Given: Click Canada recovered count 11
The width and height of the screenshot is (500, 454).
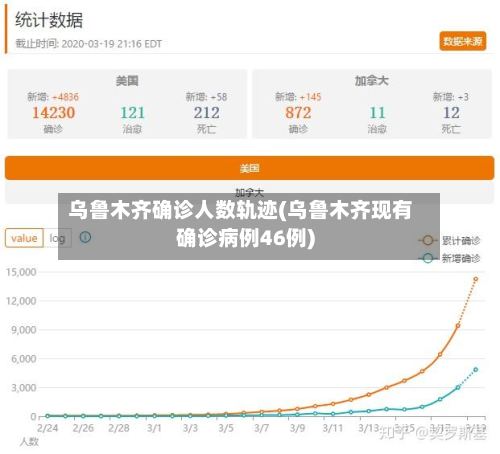Looking at the screenshot, I should point(377,113).
